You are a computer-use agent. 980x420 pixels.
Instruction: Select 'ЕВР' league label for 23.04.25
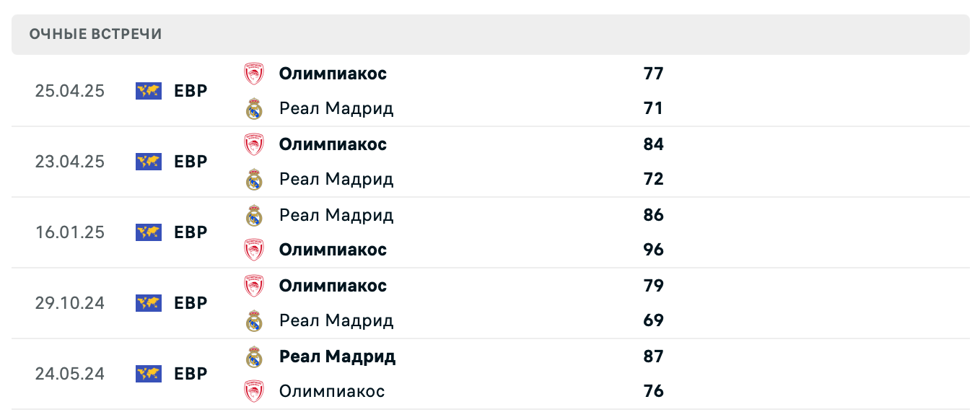coord(191,162)
